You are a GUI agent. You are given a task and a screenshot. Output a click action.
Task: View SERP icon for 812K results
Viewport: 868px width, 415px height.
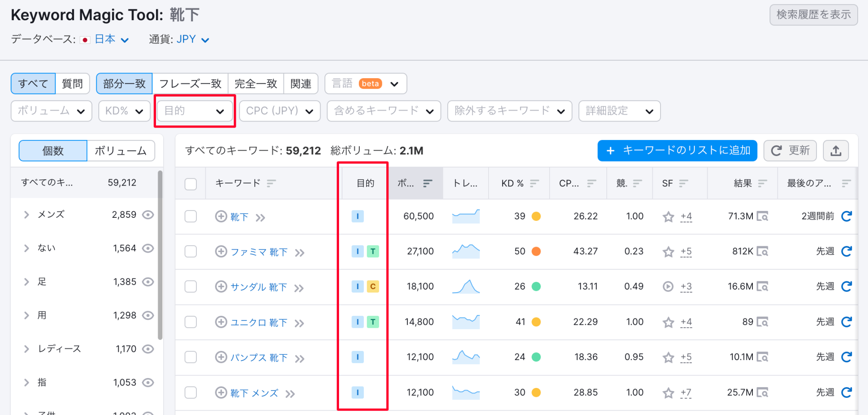pos(762,251)
